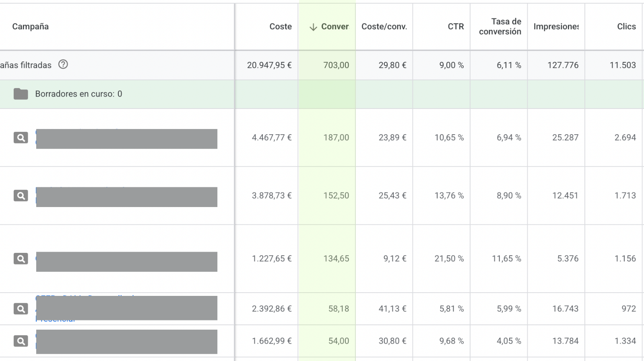Select total cost value 20.947,95 €
Viewport: 644px width, 361px height.
pos(269,65)
